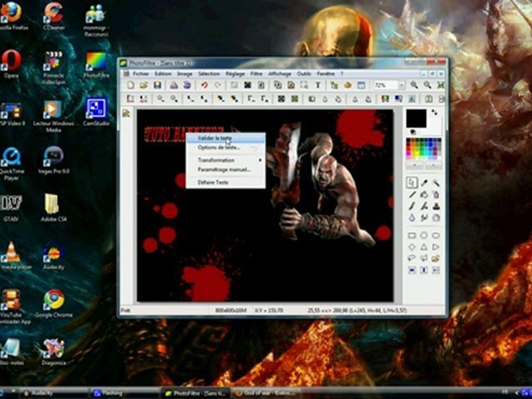The width and height of the screenshot is (532, 399).
Task: Choose 'Paramétrage manuel...' menu entry
Action: point(226,170)
